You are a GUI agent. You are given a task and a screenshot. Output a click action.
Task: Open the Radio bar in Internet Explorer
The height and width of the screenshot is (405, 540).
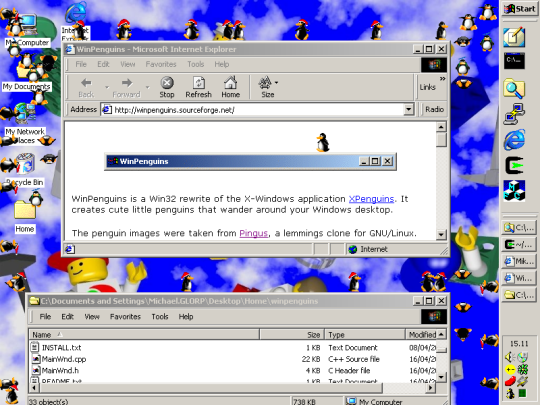click(x=434, y=109)
